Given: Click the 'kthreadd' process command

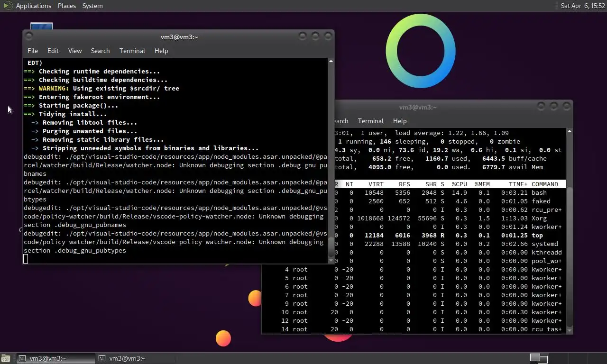Looking at the screenshot, I should [547, 252].
